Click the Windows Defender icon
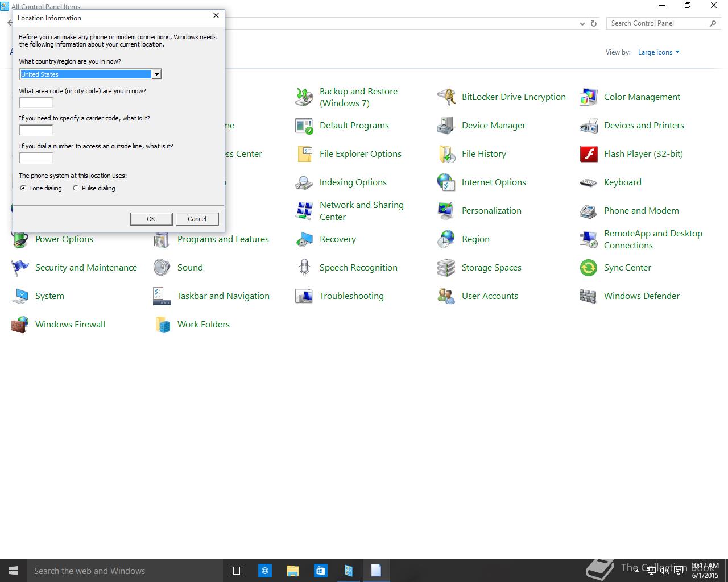Viewport: 728px width, 582px height. (589, 296)
